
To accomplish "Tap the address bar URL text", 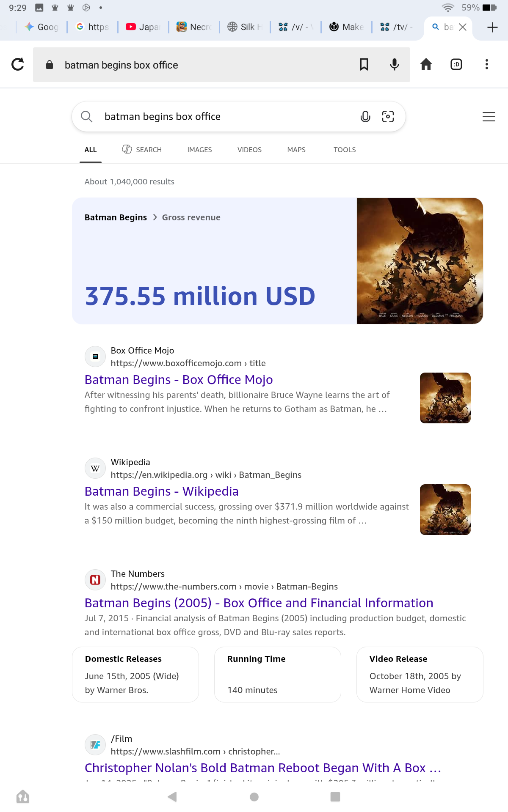I will tap(121, 65).
